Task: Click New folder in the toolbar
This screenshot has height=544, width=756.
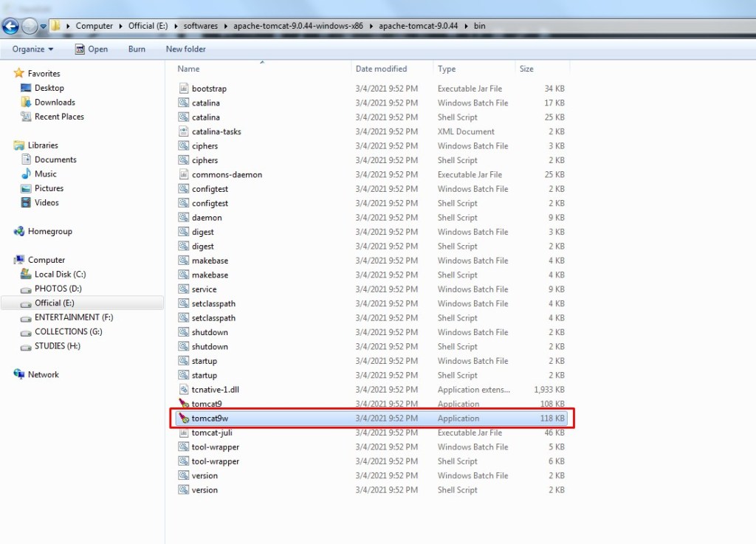Action: tap(185, 49)
